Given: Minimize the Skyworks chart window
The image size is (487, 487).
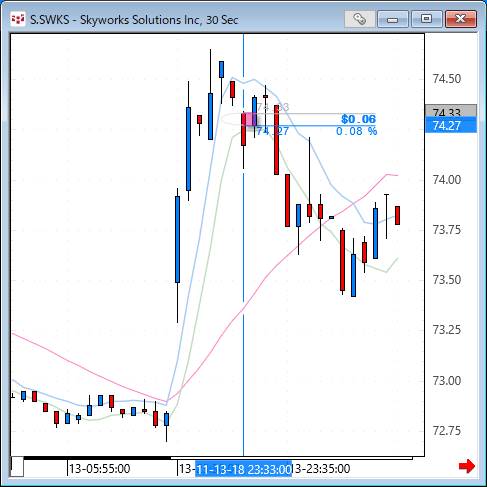Looking at the screenshot, I should click(x=393, y=19).
